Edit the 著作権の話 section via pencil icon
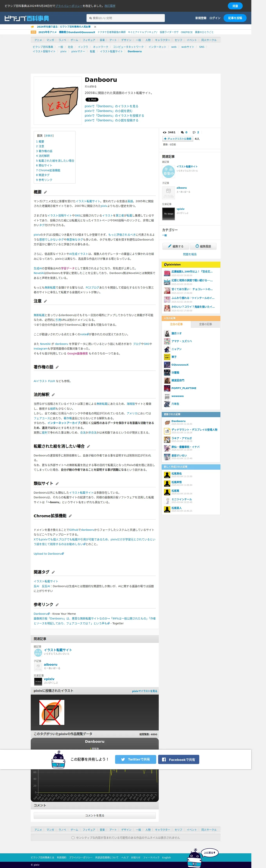 coord(57,367)
